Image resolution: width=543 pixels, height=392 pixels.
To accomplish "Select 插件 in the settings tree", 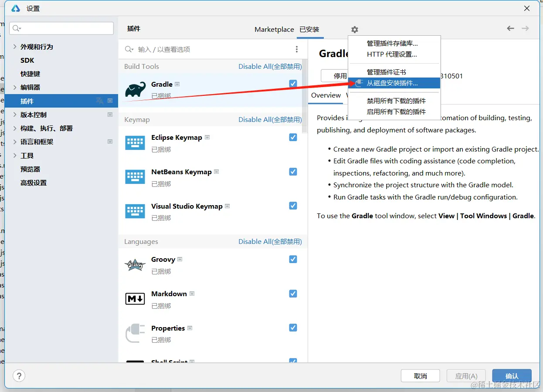I will click(x=61, y=101).
